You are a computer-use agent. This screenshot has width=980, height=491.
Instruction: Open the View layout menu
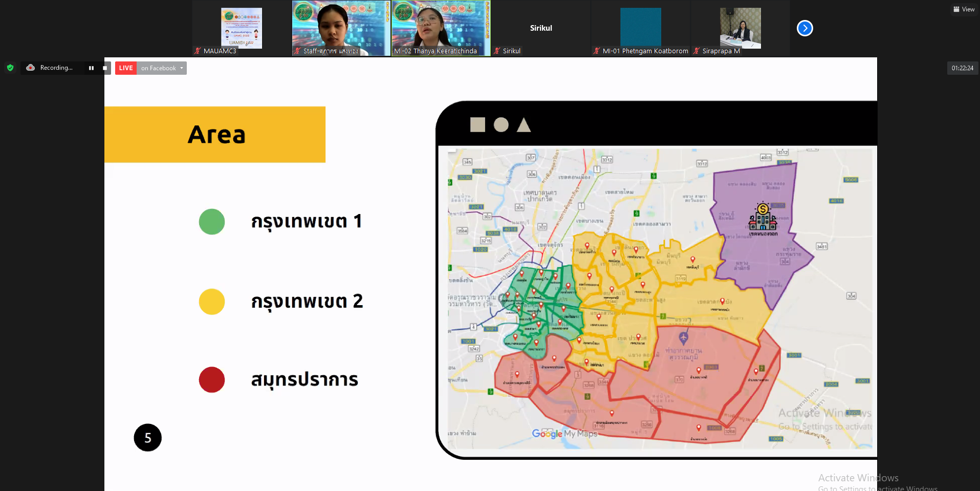pyautogui.click(x=964, y=9)
